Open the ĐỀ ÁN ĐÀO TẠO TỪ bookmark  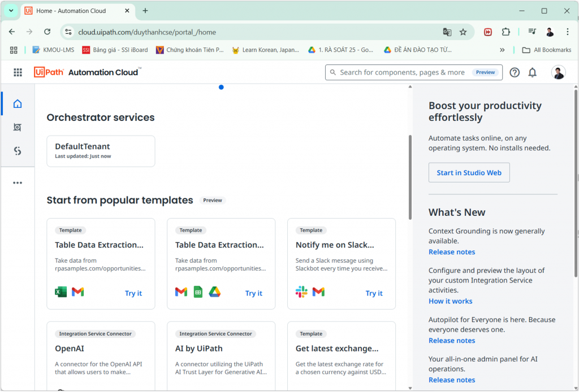tap(418, 50)
